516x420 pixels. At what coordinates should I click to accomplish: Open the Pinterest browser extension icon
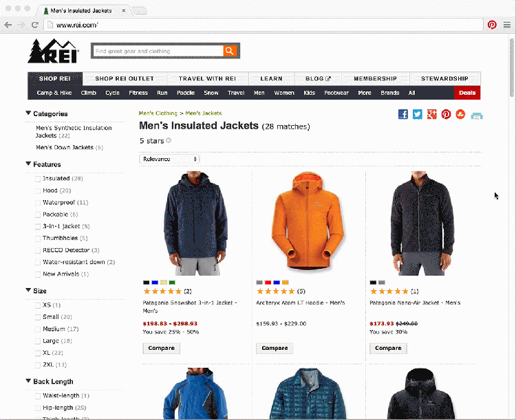point(492,25)
